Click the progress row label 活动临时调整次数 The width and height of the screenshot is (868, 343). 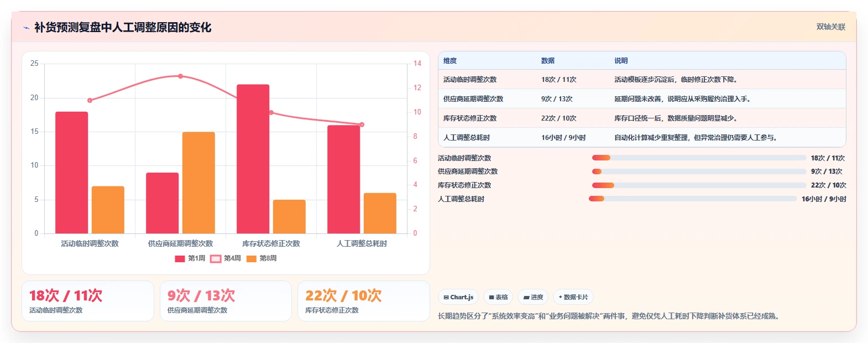coord(464,158)
